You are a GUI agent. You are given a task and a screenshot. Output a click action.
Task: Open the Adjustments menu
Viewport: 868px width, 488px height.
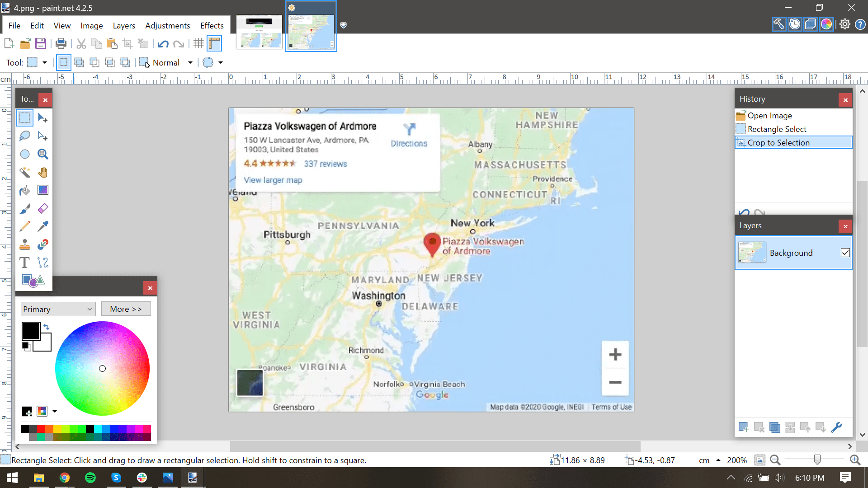tap(167, 26)
